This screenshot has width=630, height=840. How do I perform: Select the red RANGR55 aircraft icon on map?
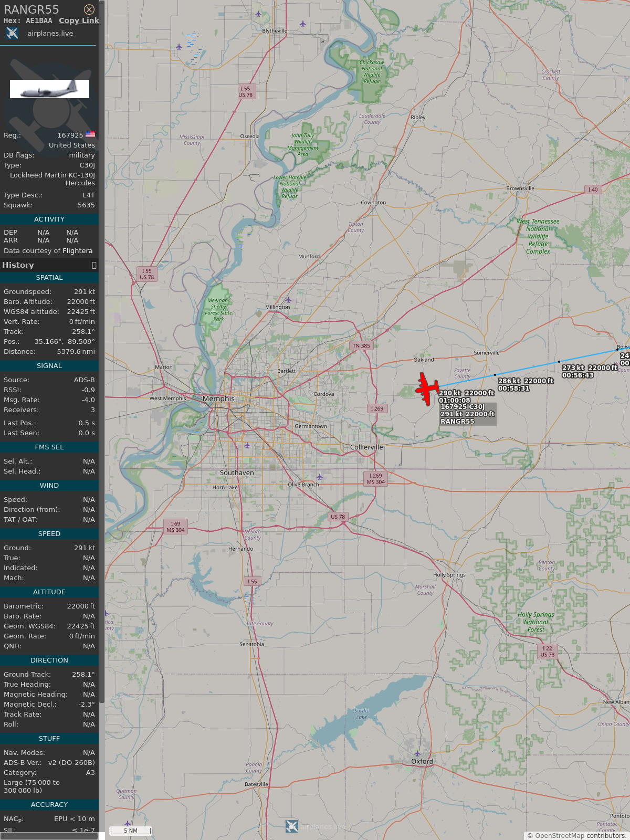(x=427, y=389)
